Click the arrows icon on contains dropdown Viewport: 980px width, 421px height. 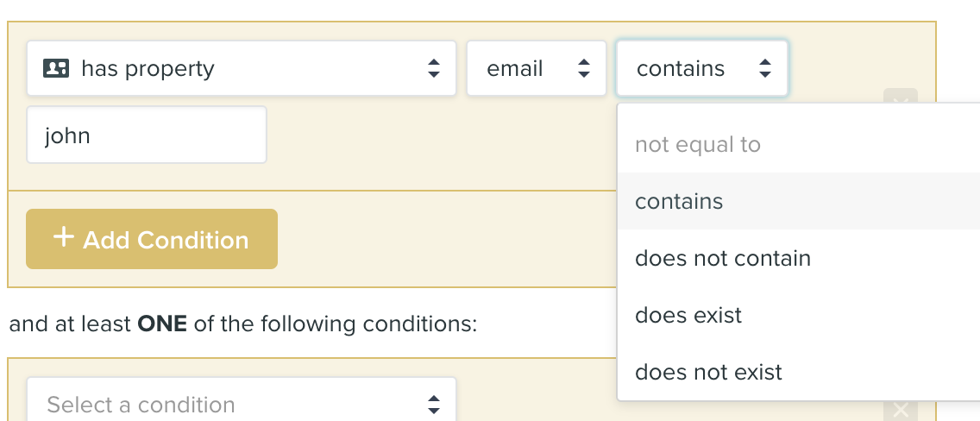coord(765,68)
